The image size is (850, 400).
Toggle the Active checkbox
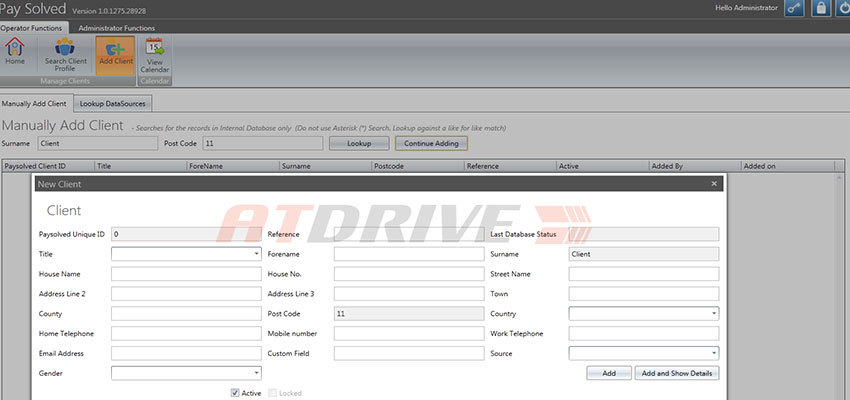point(235,393)
